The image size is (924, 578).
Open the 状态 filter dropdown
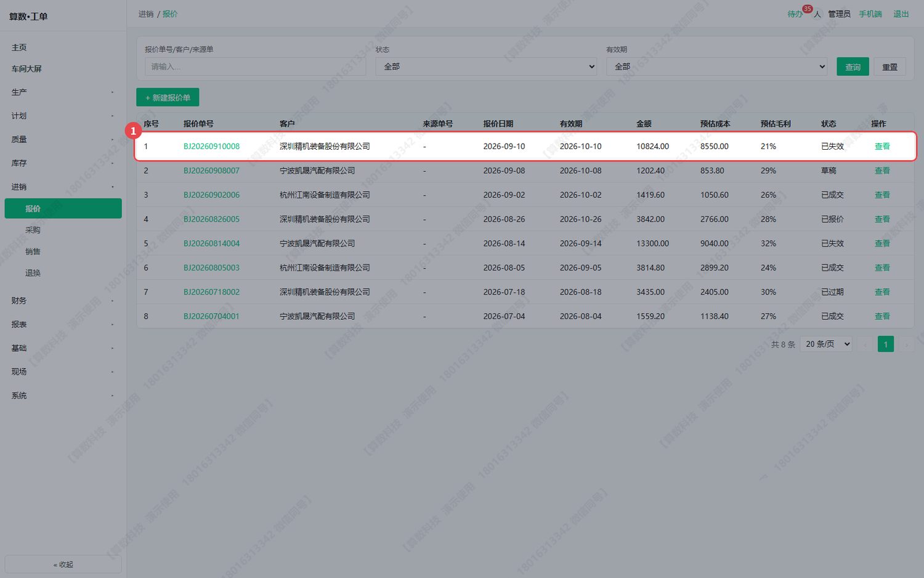point(487,67)
